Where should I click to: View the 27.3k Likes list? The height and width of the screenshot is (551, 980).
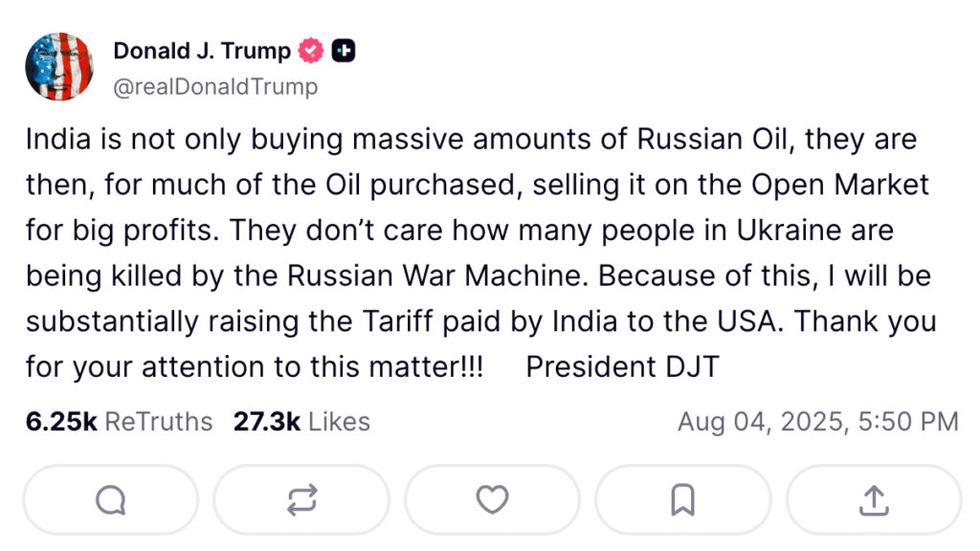click(x=301, y=421)
